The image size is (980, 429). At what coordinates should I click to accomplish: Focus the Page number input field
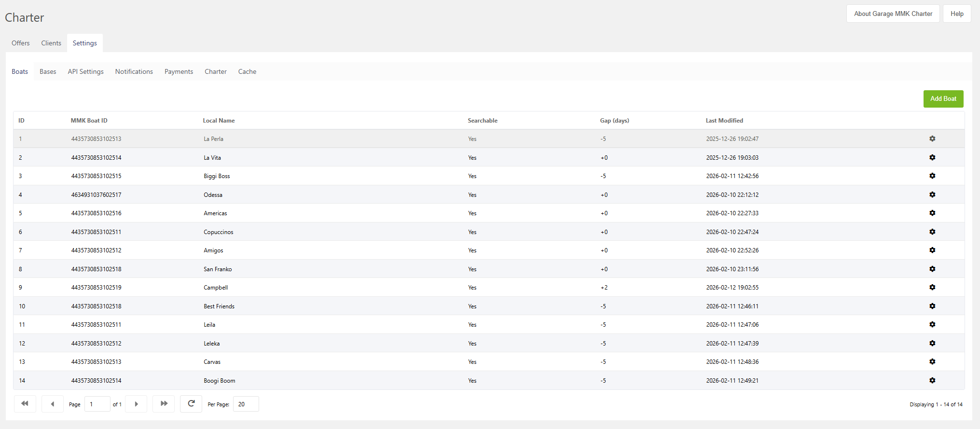click(x=97, y=404)
